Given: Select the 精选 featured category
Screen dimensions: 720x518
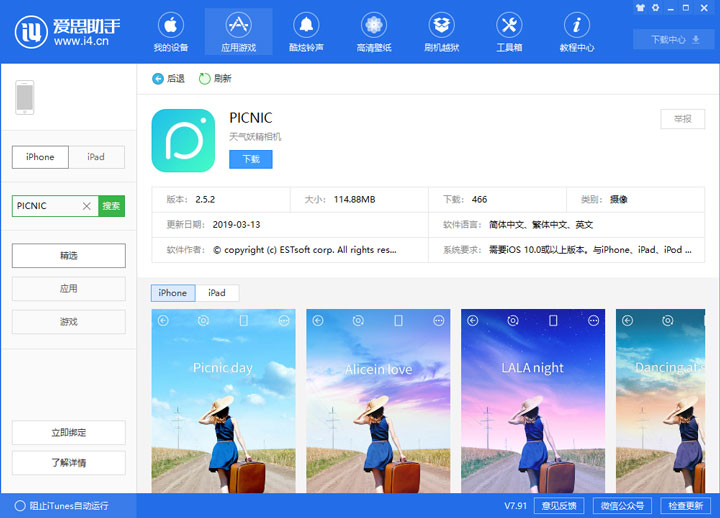Looking at the screenshot, I should [x=68, y=255].
